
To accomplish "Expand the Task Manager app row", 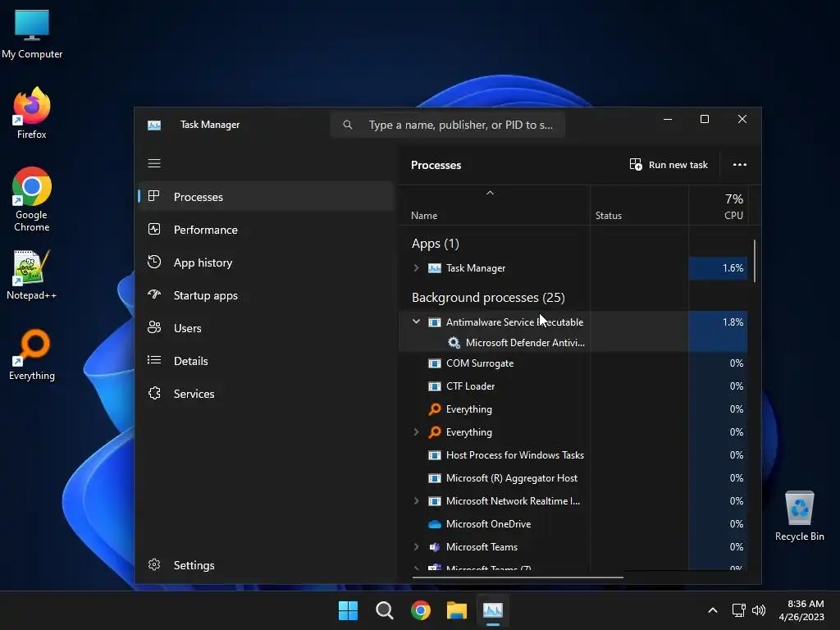I will 416,268.
